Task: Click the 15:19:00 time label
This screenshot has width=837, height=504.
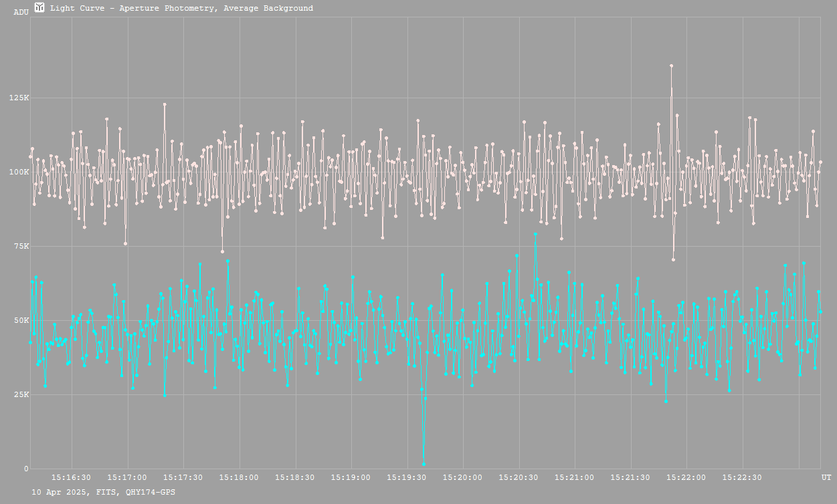Action: (351, 477)
